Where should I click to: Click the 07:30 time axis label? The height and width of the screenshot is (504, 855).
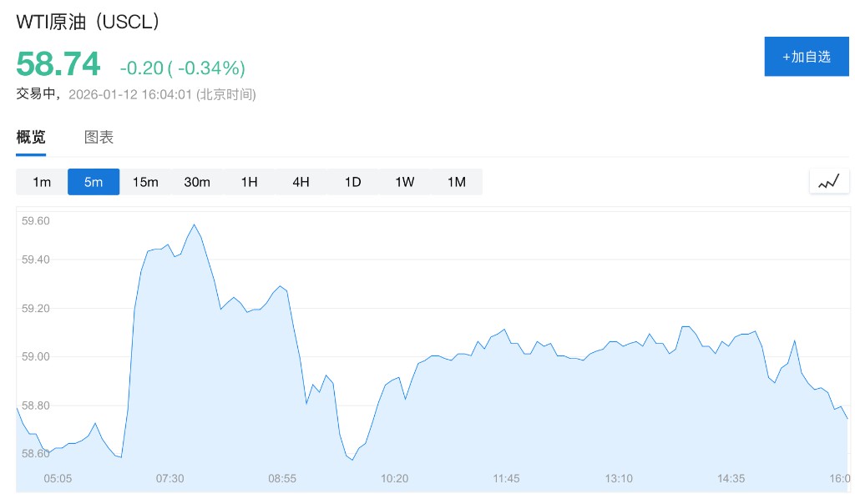click(x=169, y=478)
